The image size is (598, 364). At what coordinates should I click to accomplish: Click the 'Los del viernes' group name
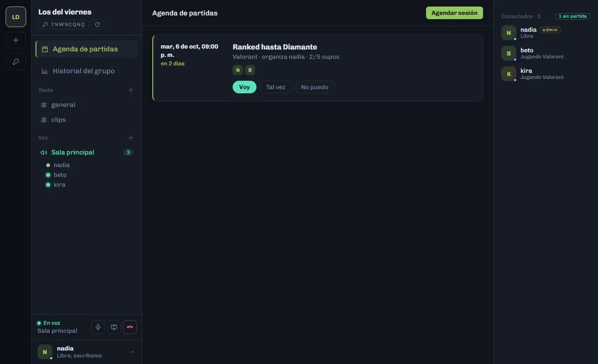click(x=65, y=12)
